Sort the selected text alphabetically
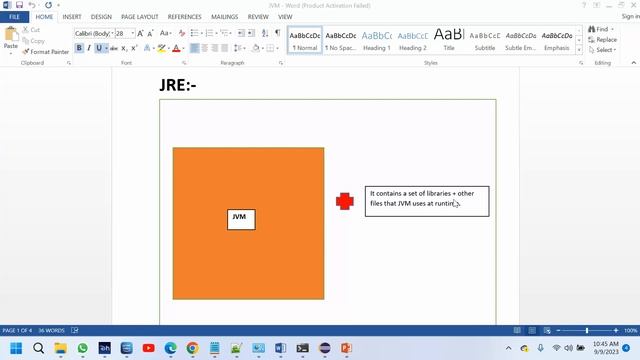Image resolution: width=640 pixels, height=360 pixels. click(265, 33)
